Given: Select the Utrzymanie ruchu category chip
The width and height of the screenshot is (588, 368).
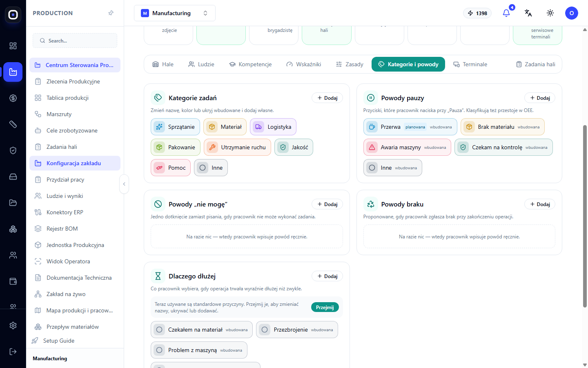Looking at the screenshot, I should [237, 147].
